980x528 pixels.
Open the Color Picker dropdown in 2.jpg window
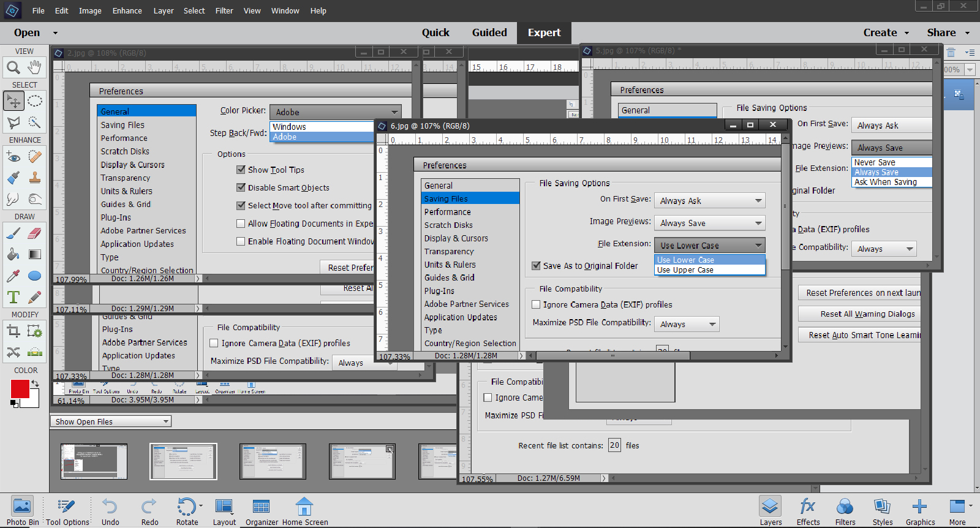(x=335, y=112)
